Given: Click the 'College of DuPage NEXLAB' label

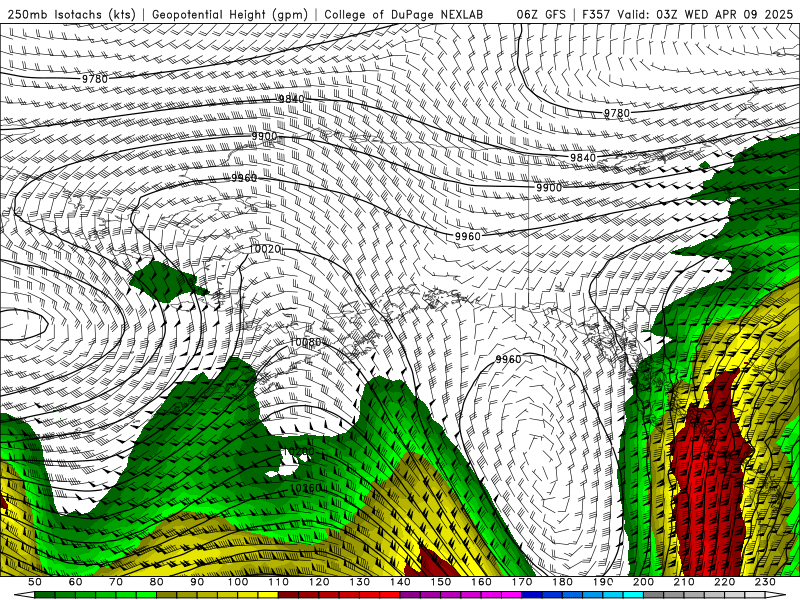Looking at the screenshot, I should pyautogui.click(x=404, y=14).
